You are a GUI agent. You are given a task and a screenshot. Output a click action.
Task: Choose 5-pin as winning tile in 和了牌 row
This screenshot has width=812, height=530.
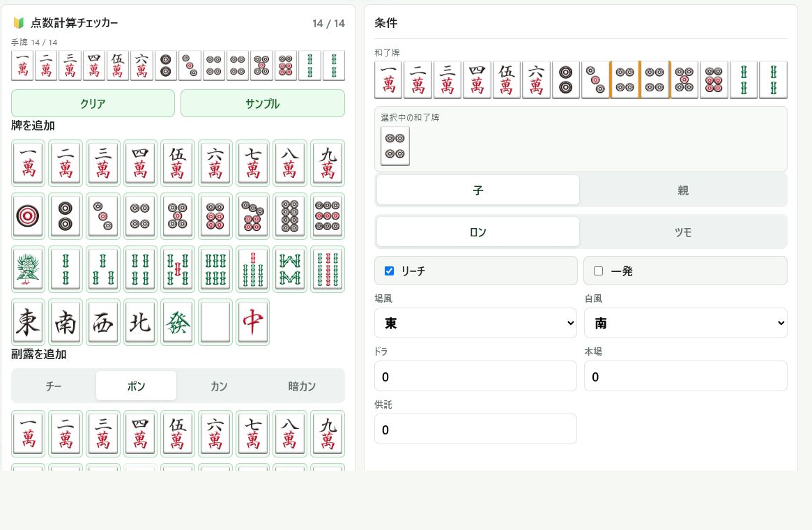(684, 79)
